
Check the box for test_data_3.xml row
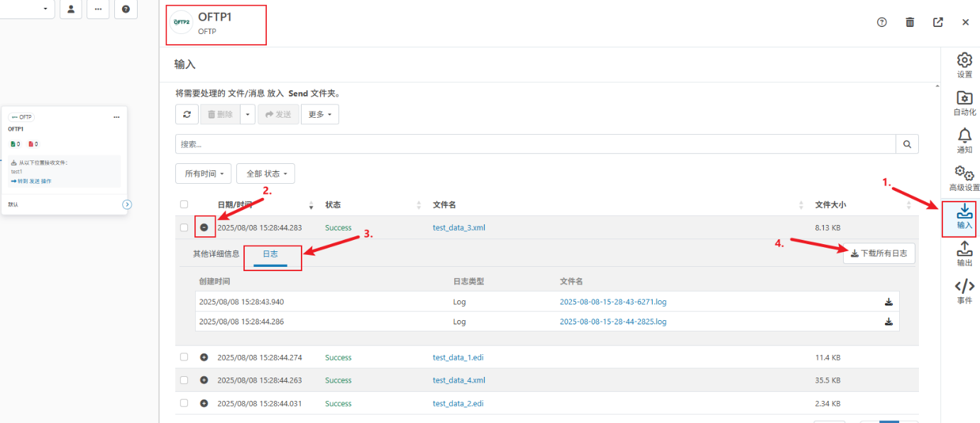point(185,228)
